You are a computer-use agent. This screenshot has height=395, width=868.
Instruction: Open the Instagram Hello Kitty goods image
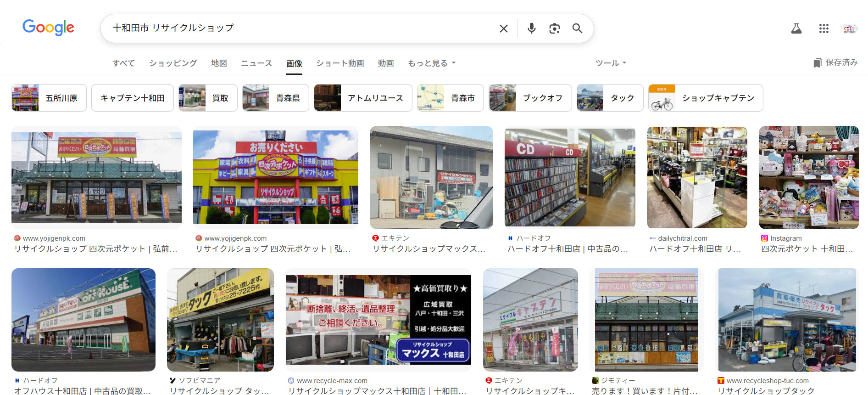pos(809,177)
